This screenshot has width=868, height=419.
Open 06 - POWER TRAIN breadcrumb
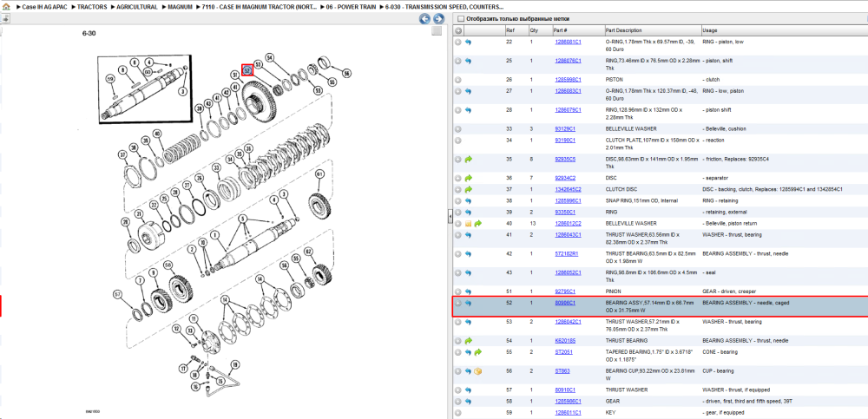[351, 7]
